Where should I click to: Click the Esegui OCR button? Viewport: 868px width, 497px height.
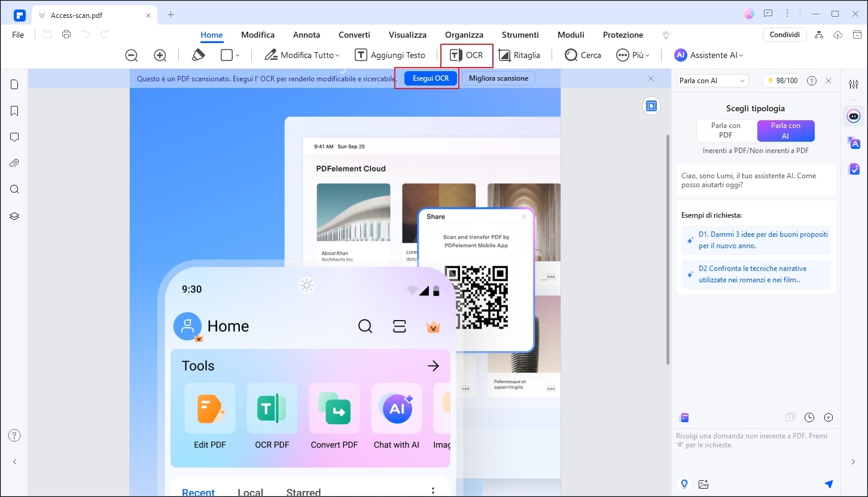pyautogui.click(x=431, y=78)
